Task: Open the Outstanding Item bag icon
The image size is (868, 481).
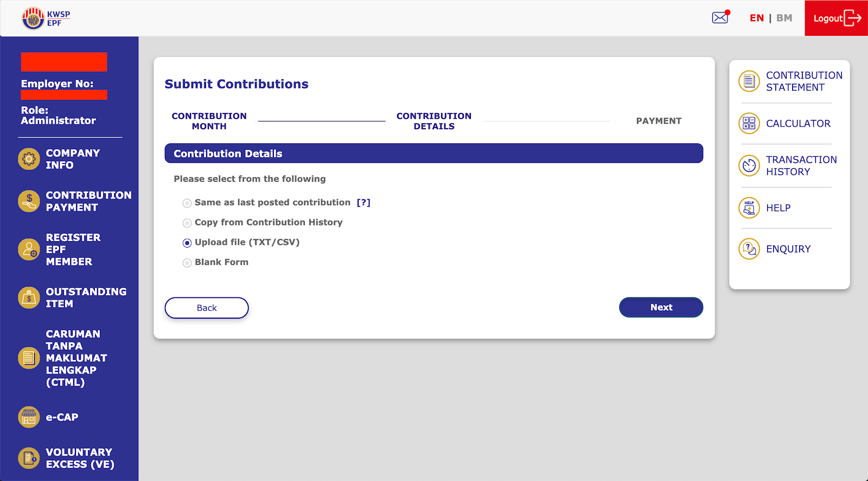Action: pyautogui.click(x=29, y=298)
